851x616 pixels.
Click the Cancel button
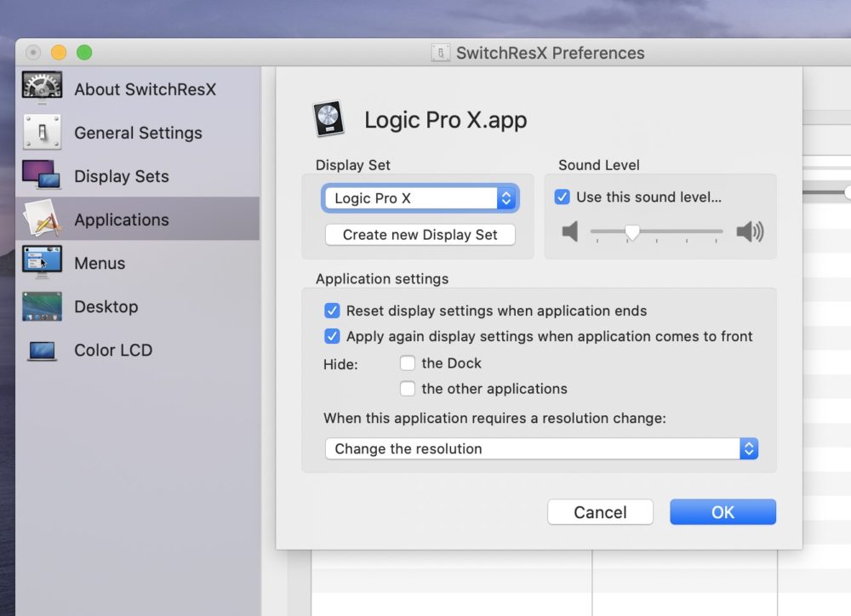tap(600, 512)
